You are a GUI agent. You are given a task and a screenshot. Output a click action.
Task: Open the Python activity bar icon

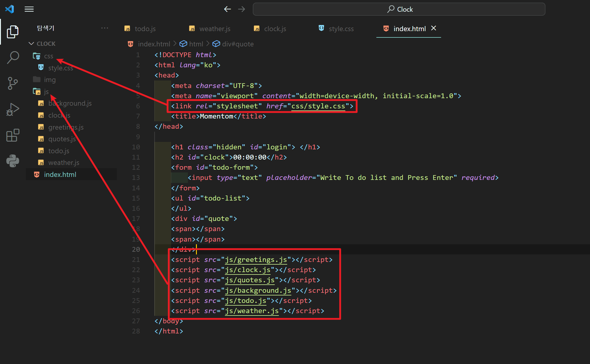coord(13,161)
